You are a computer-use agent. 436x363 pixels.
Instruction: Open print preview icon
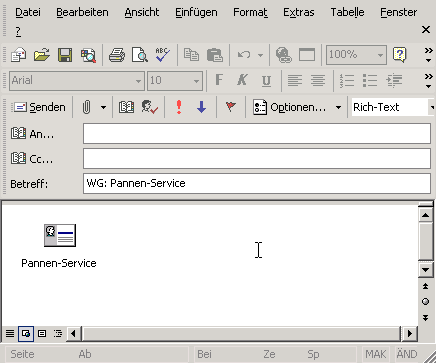pyautogui.click(x=140, y=55)
